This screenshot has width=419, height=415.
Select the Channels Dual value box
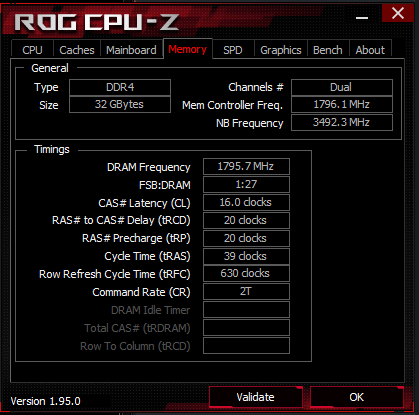click(x=342, y=87)
